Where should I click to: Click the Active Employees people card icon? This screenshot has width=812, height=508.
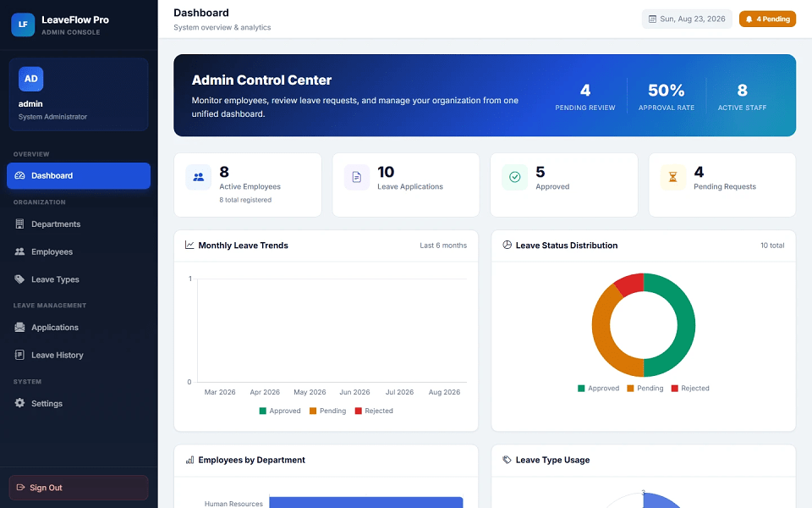coord(198,177)
